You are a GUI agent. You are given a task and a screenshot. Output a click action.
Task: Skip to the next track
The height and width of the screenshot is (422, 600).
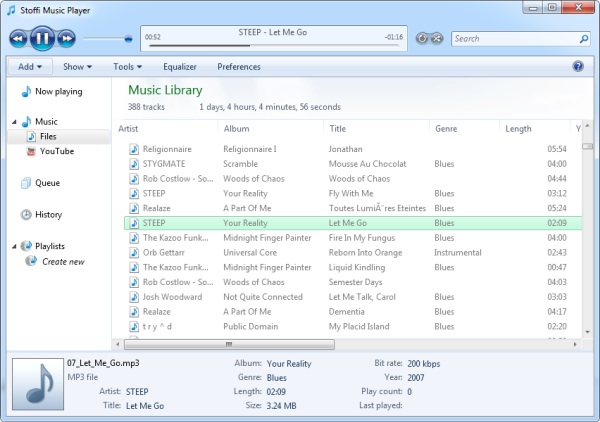(x=66, y=38)
